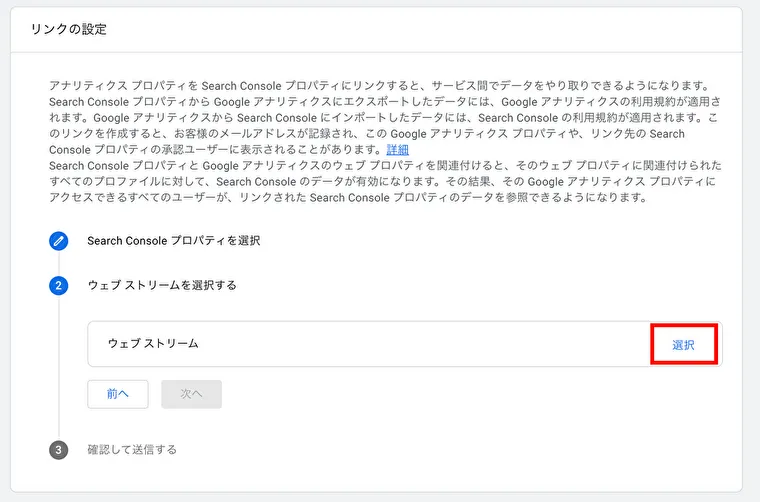Click the ウェブ ストリーム row label

click(153, 344)
